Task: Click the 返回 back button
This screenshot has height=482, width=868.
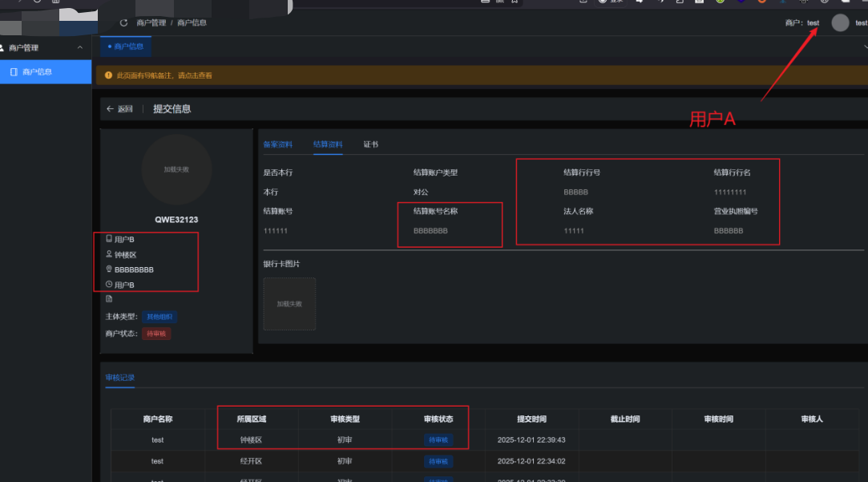Action: [119, 109]
